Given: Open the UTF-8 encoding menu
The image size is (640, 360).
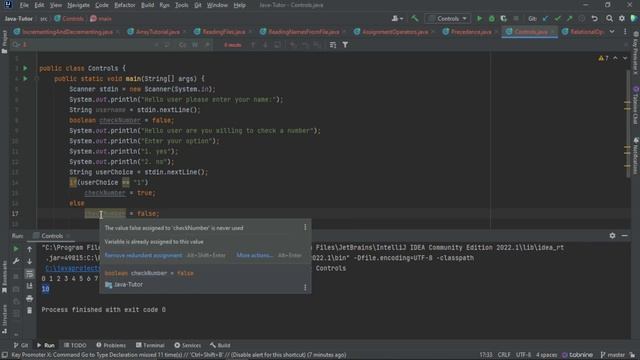Looking at the screenshot, I should [523, 355].
